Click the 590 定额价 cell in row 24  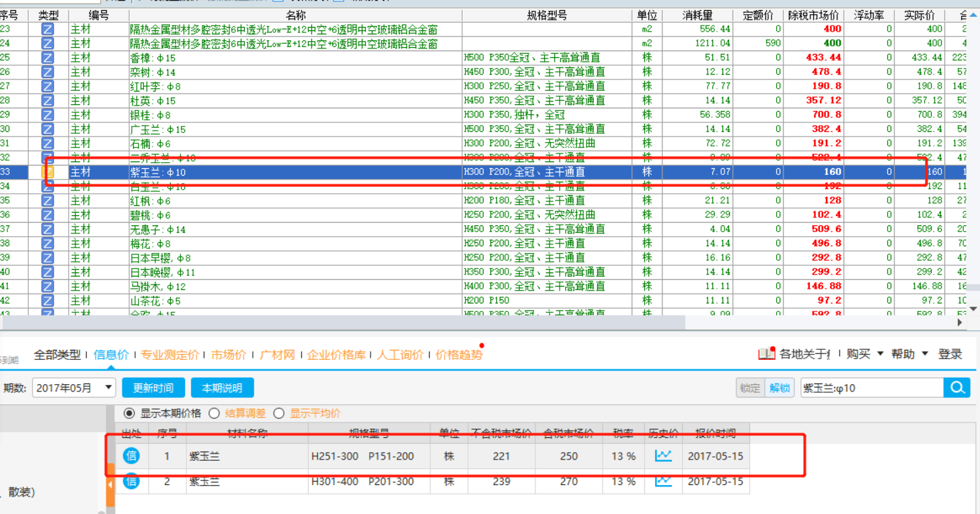[x=758, y=44]
